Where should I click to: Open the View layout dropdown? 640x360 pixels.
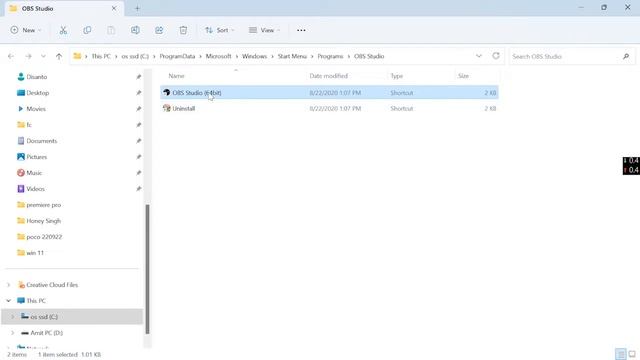click(264, 30)
